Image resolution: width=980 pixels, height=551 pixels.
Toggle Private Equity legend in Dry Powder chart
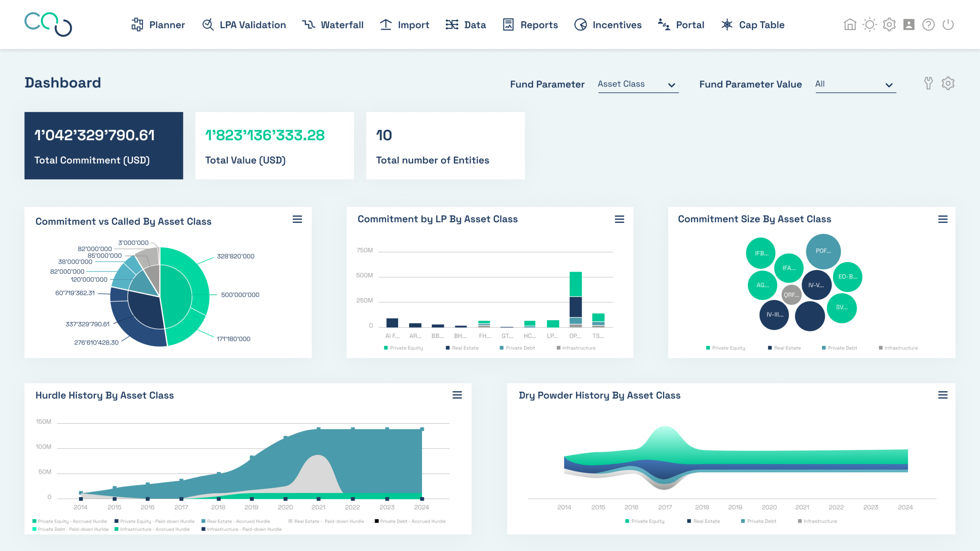click(x=645, y=521)
